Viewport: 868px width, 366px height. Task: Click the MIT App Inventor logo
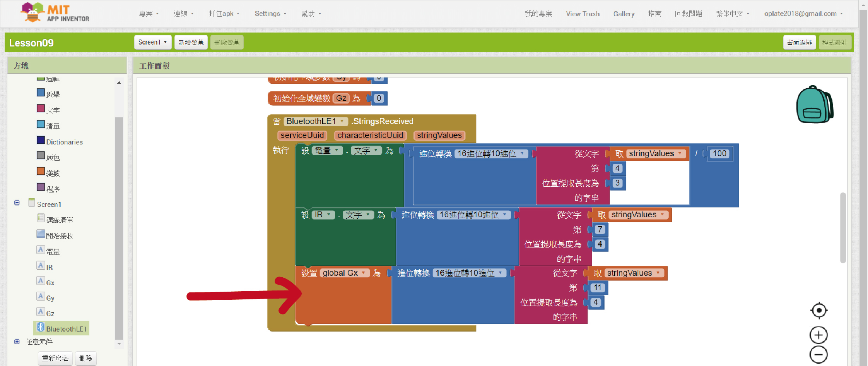tap(55, 13)
